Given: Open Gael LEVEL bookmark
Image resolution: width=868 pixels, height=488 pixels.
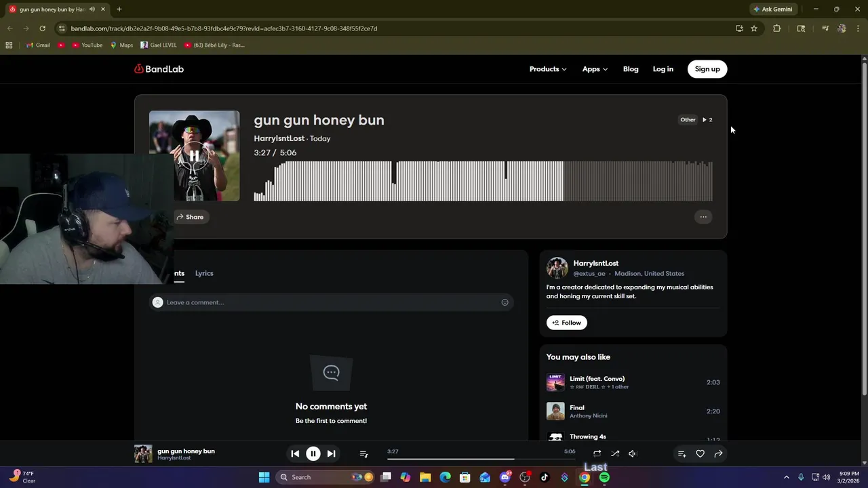Looking at the screenshot, I should click(x=159, y=45).
